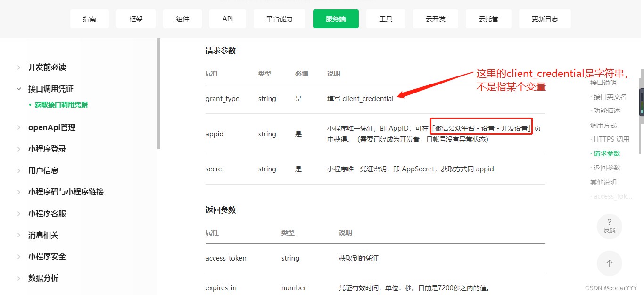The height and width of the screenshot is (295, 644).
Task: Select the API tab
Action: [228, 19]
